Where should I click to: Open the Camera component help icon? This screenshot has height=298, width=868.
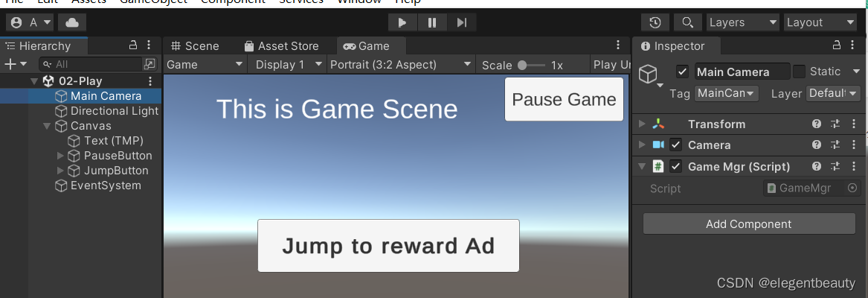click(817, 145)
